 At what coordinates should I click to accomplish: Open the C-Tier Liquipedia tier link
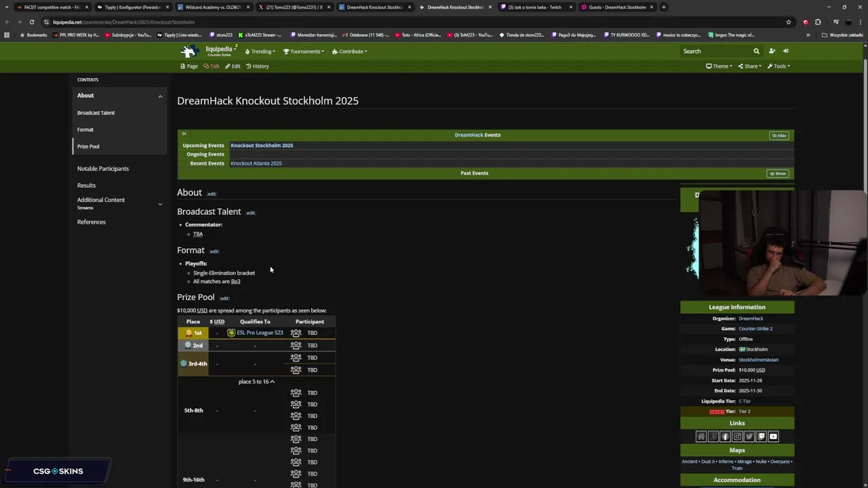[745, 401]
